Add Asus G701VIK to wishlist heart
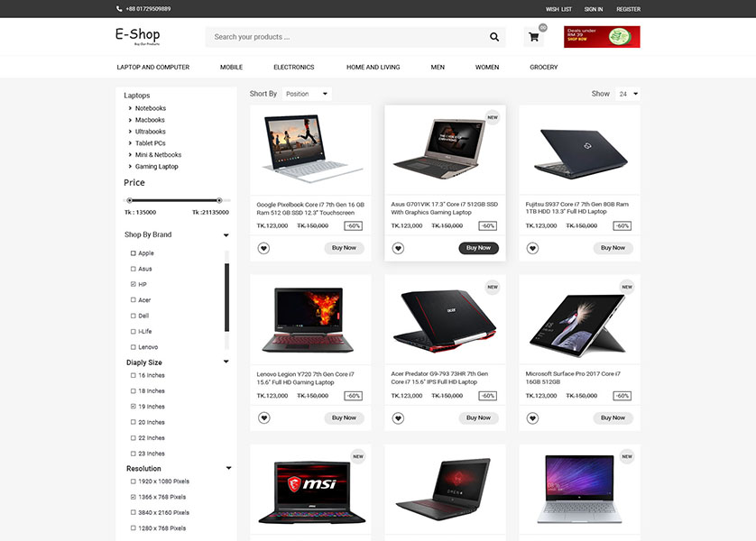Image resolution: width=756 pixels, height=541 pixels. [x=398, y=248]
